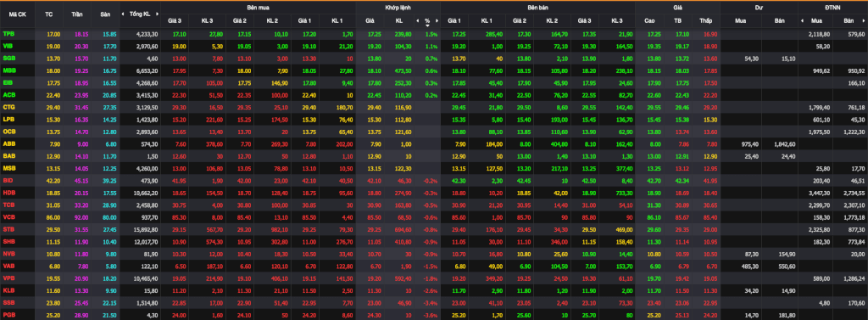This screenshot has width=868, height=320.
Task: Sort by the TC column header
Action: 48,14
